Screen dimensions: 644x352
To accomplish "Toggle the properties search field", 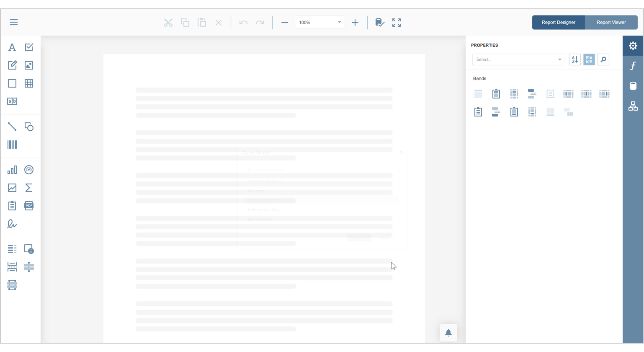I will point(603,59).
